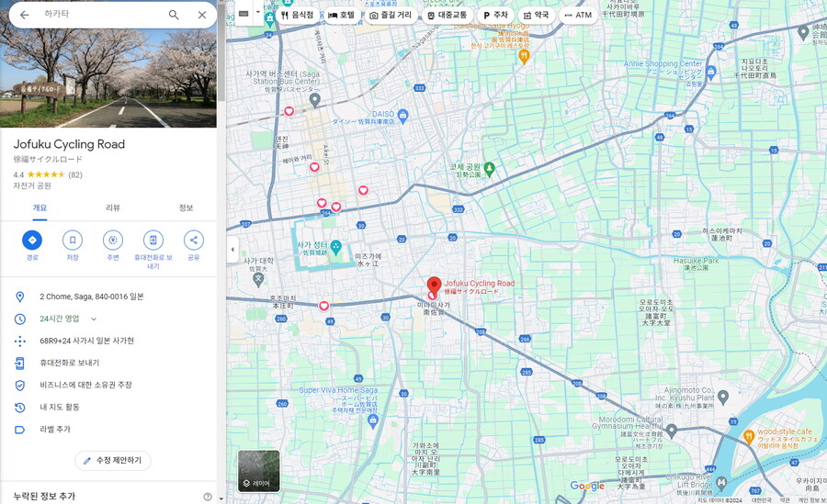This screenshot has width=827, height=504.
Task: Expand the 24시간 영업 hours dropdown
Action: (94, 319)
